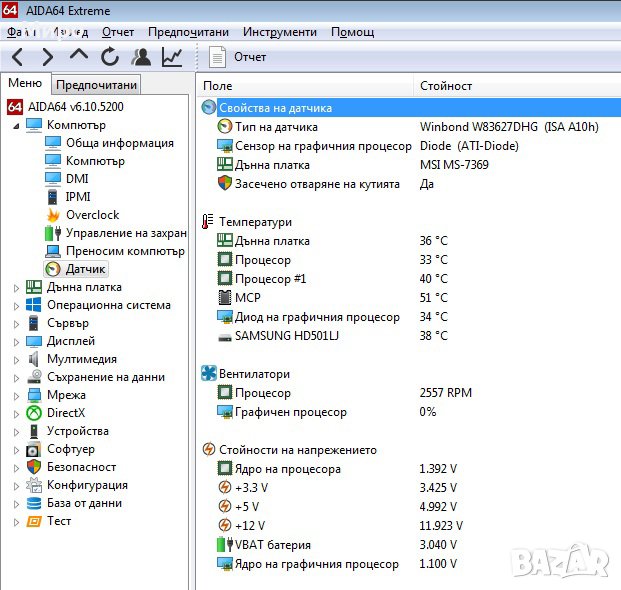Screen dimensions: 621x590
Task: Click the Стойност column header
Action: point(446,86)
